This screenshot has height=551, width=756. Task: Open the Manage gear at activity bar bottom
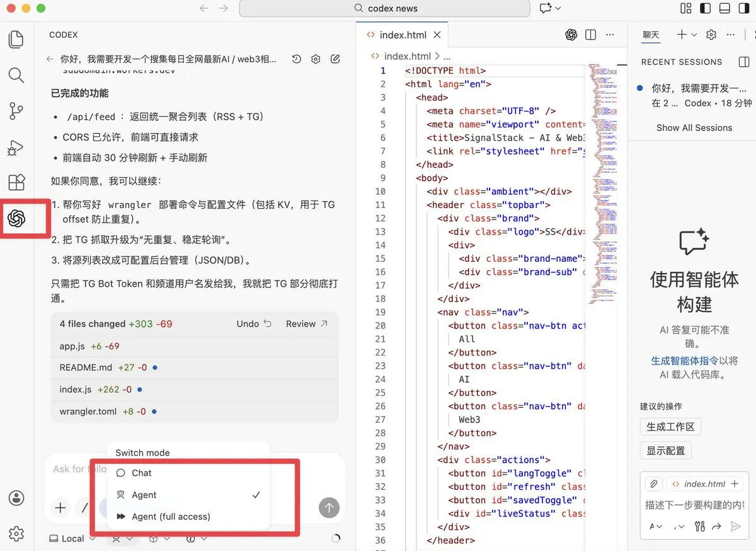[x=16, y=534]
